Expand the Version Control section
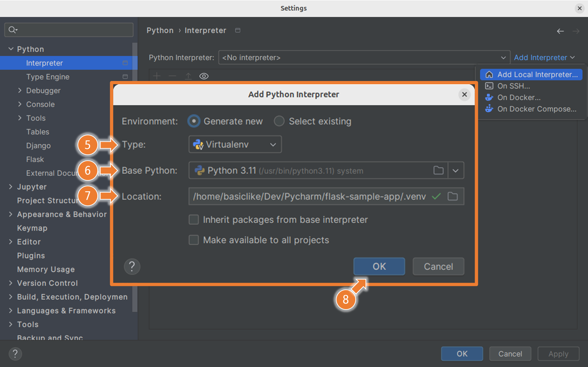 click(11, 283)
